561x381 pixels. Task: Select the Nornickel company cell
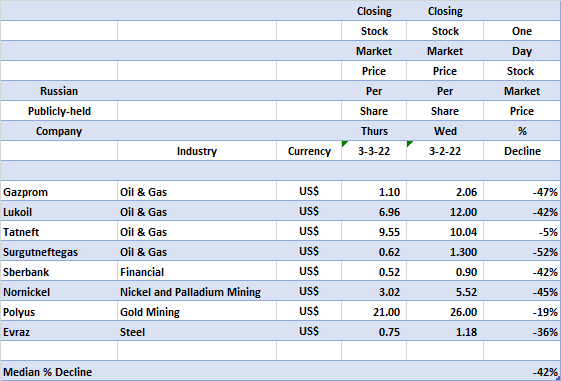(x=59, y=292)
